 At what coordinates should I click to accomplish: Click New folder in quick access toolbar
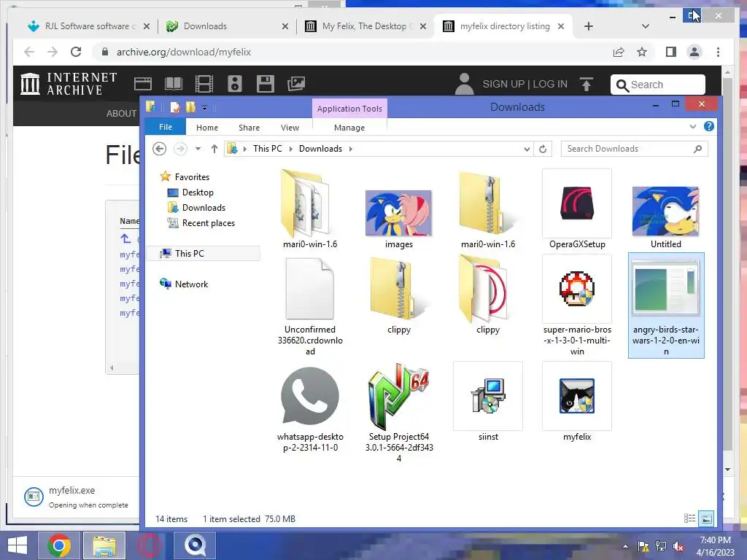[190, 107]
